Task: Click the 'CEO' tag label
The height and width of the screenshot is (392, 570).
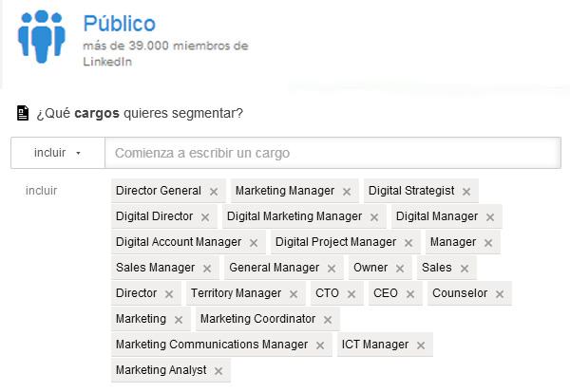Action: [x=386, y=293]
